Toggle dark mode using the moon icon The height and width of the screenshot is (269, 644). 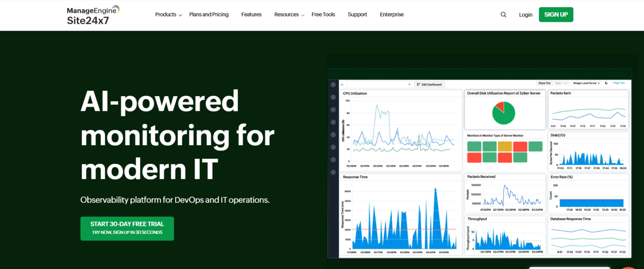tap(606, 83)
